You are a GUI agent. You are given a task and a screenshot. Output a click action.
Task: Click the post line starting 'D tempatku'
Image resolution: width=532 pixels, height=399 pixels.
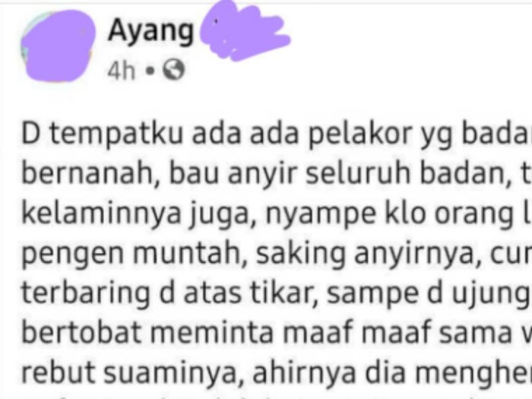276,135
